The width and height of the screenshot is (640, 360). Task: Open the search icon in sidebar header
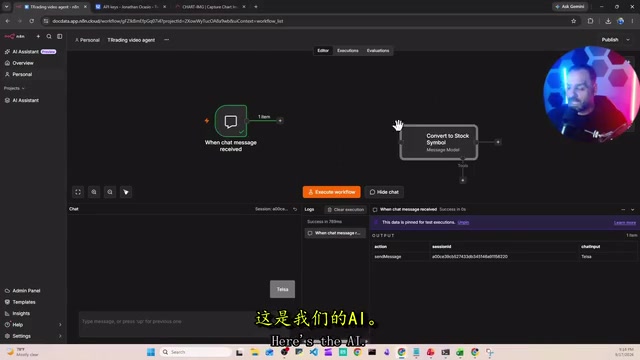pos(49,36)
